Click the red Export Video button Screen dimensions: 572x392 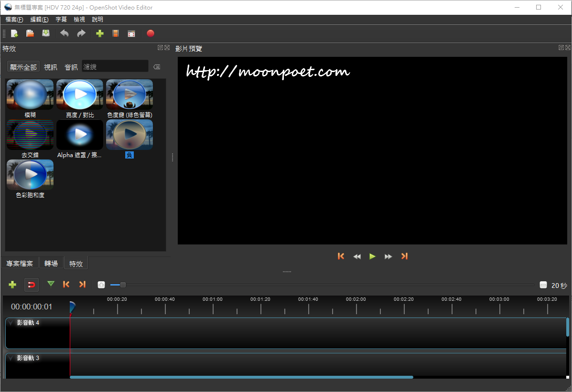coord(151,33)
